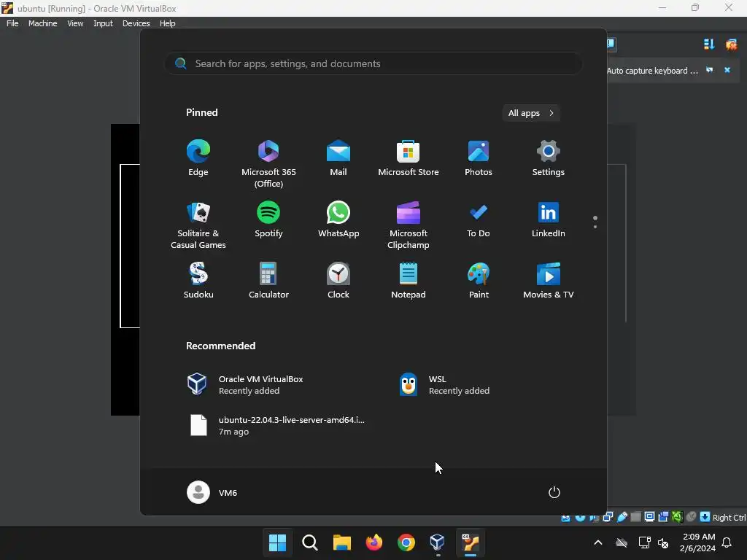
Task: Open VirtualBox Machine menu
Action: pyautogui.click(x=43, y=23)
